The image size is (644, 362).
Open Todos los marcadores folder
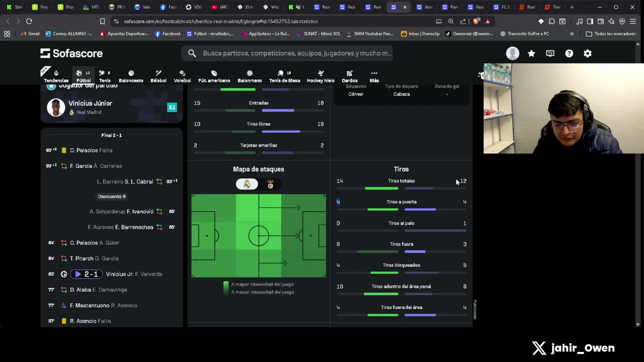click(610, 34)
